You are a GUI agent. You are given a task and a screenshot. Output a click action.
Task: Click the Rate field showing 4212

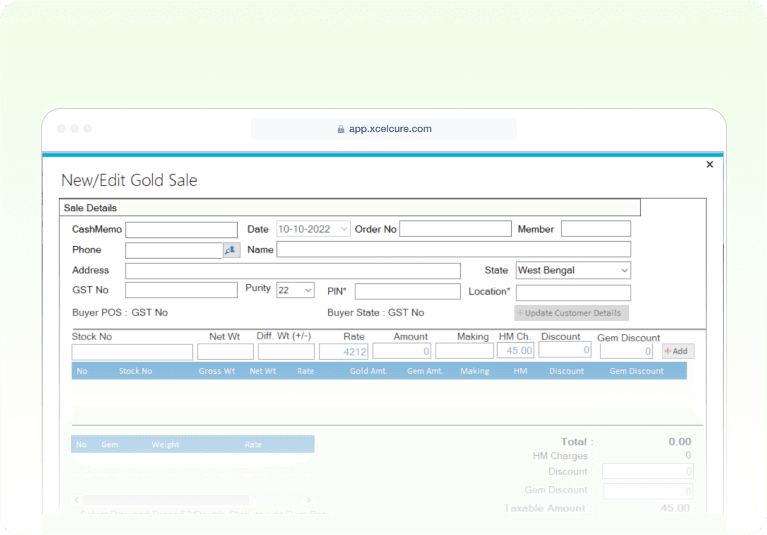[343, 352]
